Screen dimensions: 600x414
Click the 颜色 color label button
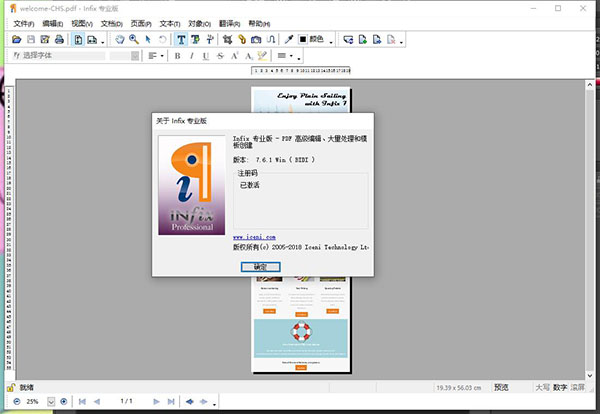316,39
